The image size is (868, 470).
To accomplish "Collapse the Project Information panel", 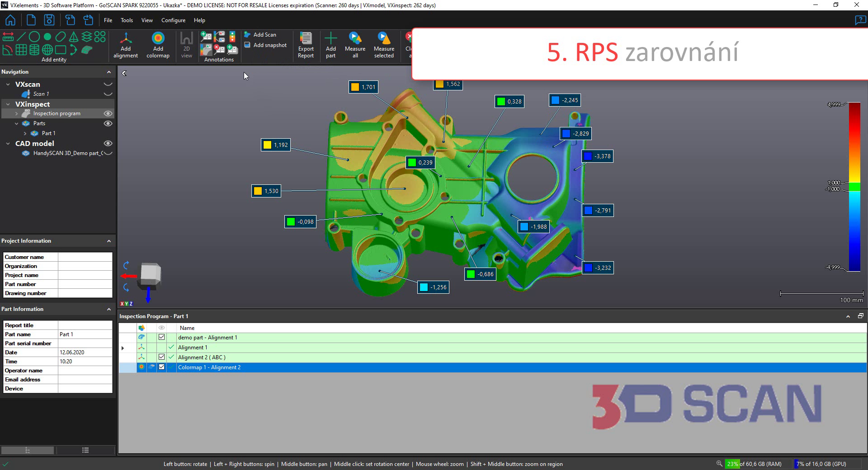I will click(108, 241).
